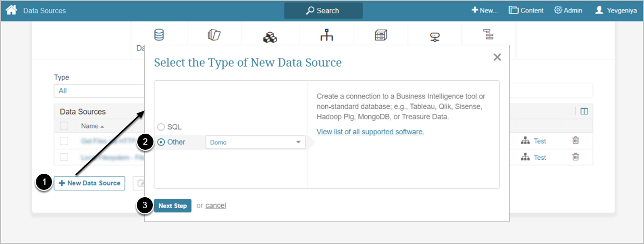Open 'View list of all supported software' link

370,132
